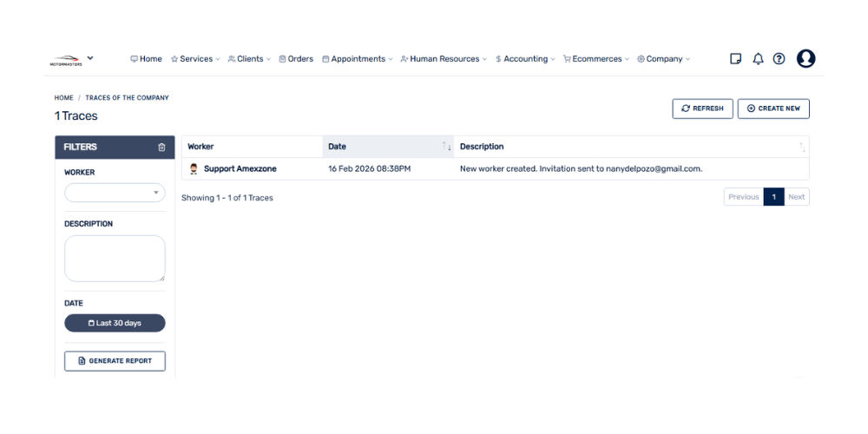868x434 pixels.
Task: Sort by Description column arrows
Action: pyautogui.click(x=802, y=147)
